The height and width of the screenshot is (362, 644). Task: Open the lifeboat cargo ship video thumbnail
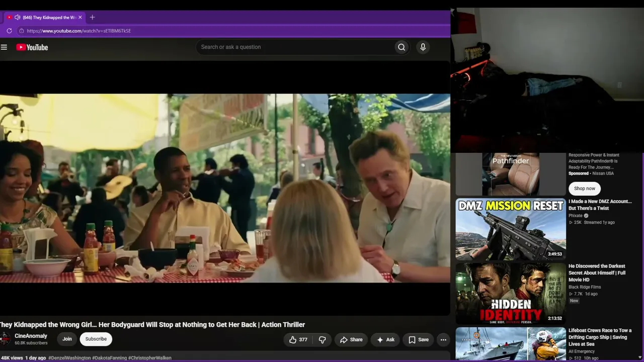click(x=511, y=344)
